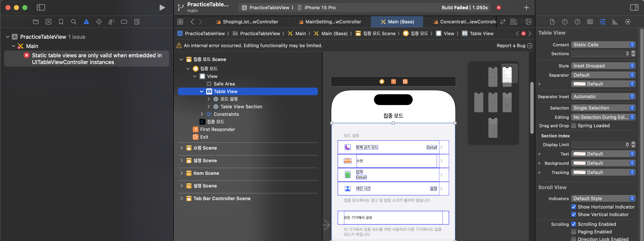Click the Add Editor on Right icon
The image size is (644, 241).
(x=528, y=22)
